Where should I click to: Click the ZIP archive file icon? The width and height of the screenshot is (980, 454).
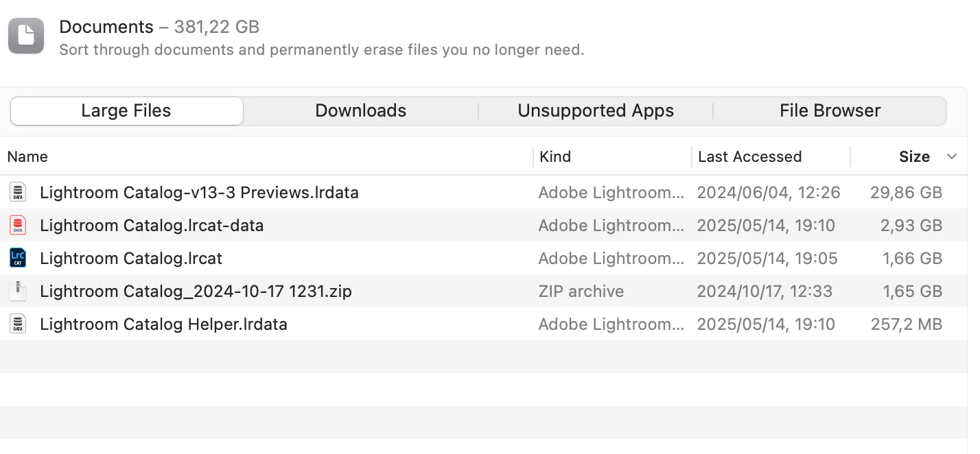pos(18,291)
